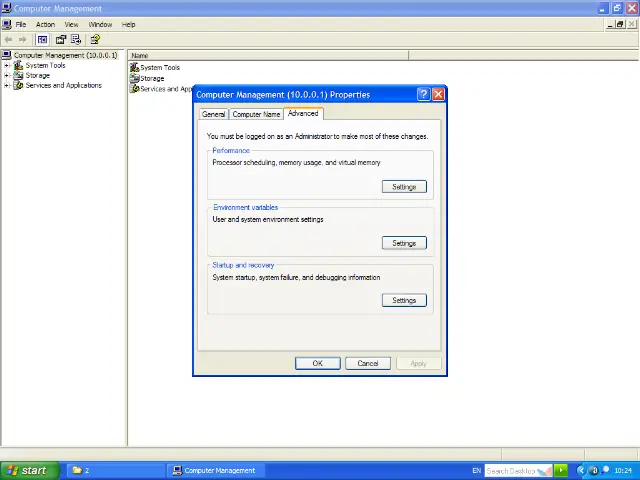Click the Computer Management taskbar button
This screenshot has width=640, height=480.
point(215,471)
